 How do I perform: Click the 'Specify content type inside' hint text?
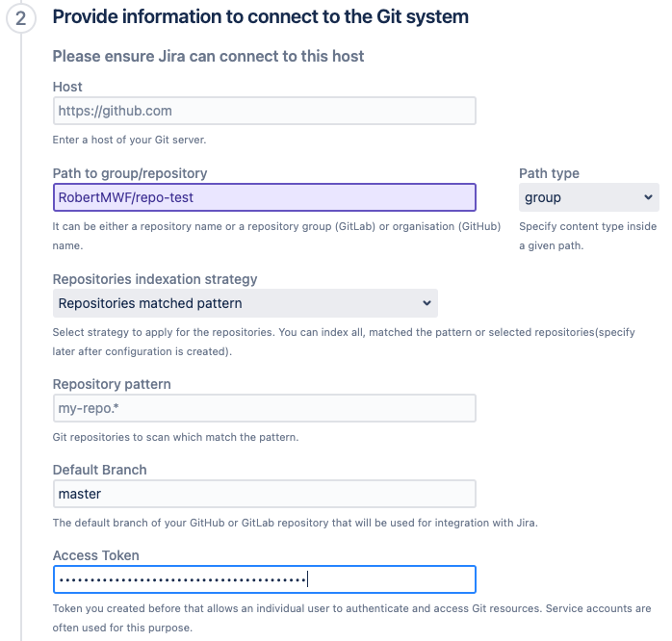click(587, 227)
